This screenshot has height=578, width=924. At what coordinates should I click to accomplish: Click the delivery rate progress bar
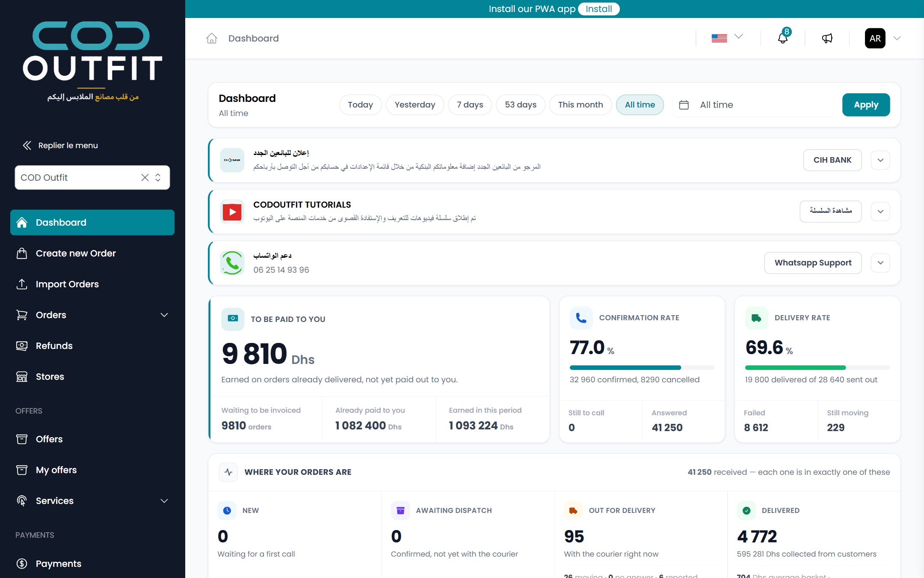tap(817, 368)
